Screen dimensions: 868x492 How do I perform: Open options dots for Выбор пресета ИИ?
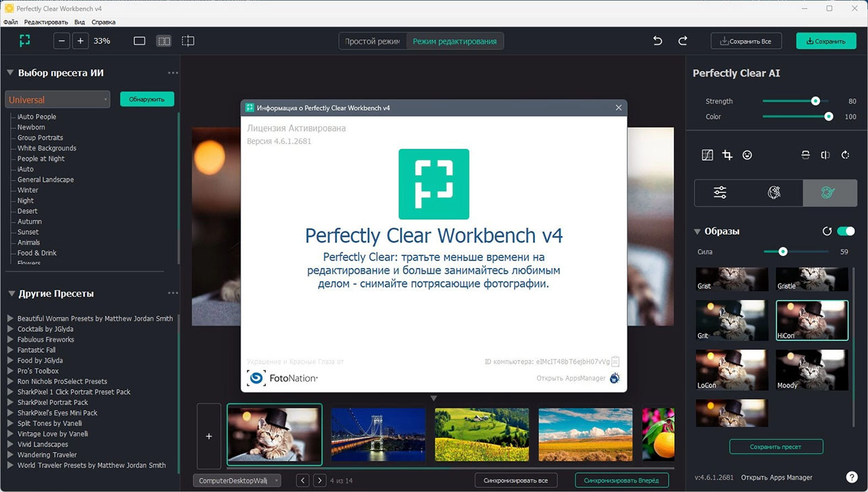pyautogui.click(x=174, y=73)
